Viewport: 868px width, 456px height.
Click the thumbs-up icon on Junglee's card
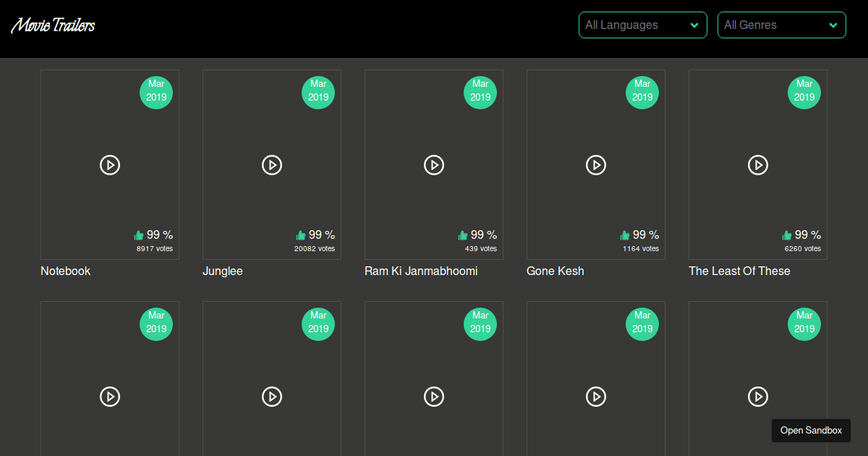click(300, 235)
